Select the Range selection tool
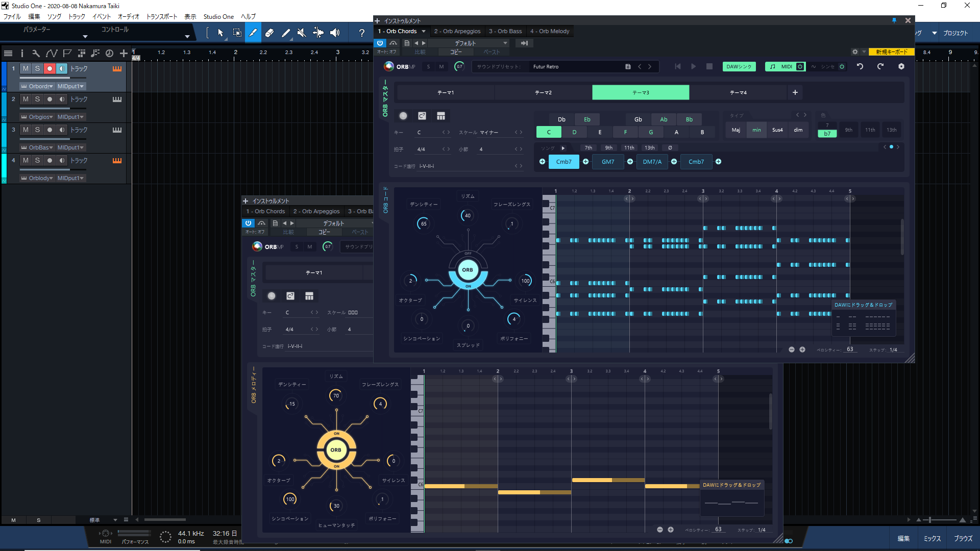The image size is (980, 551). pyautogui.click(x=237, y=33)
